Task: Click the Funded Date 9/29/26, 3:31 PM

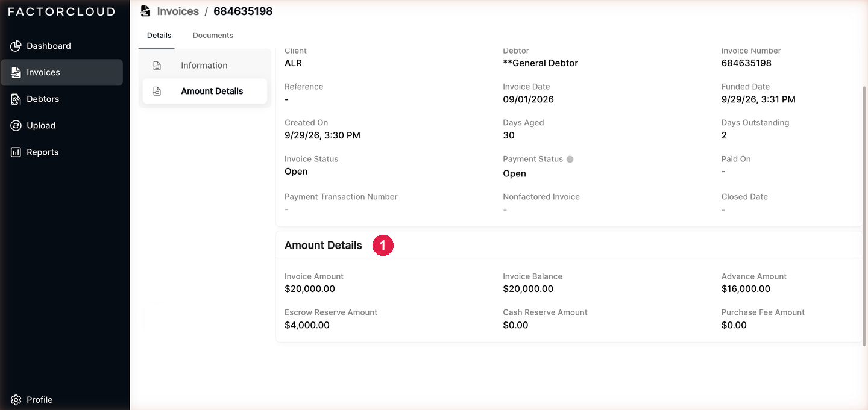Action: pos(758,99)
